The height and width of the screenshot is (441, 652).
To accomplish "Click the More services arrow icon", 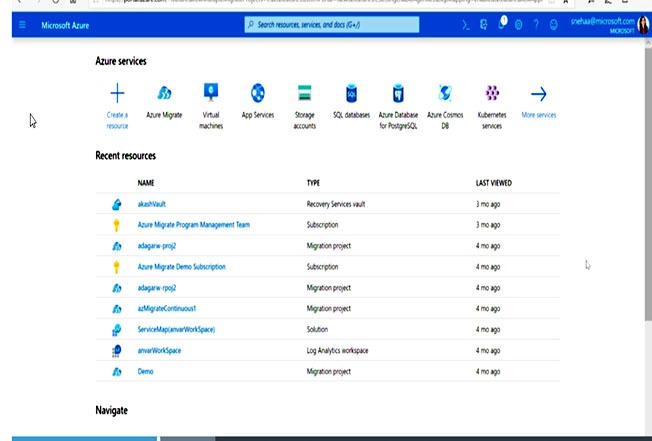I will (539, 94).
